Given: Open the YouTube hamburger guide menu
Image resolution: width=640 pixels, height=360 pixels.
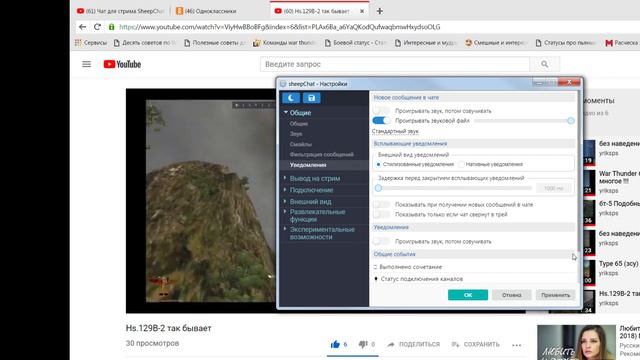Looking at the screenshot, I should [x=87, y=64].
